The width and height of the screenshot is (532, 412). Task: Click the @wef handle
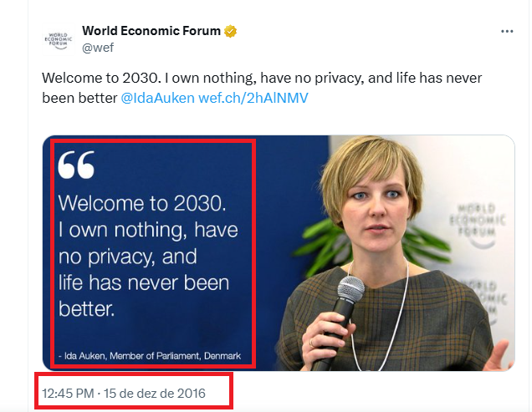(96, 48)
